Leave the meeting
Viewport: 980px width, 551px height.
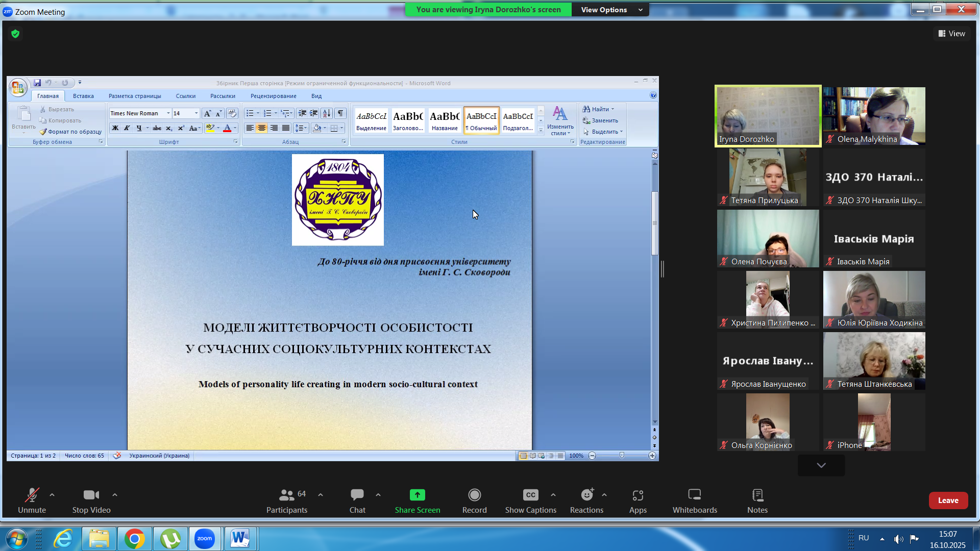(948, 500)
